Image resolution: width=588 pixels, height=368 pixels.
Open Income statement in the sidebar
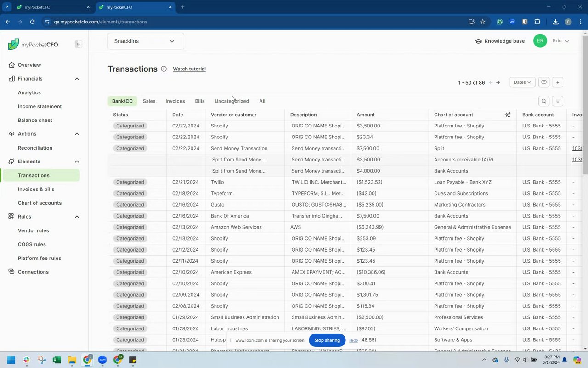point(40,106)
